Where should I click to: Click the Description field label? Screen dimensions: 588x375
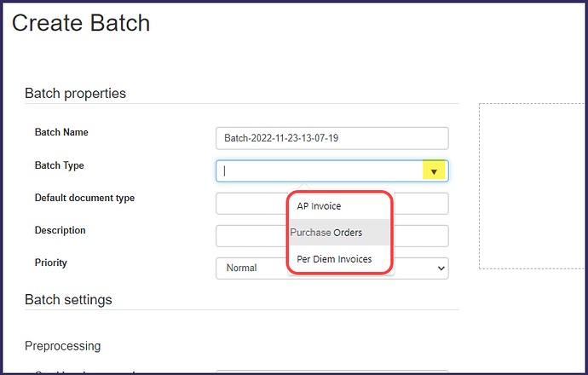pyautogui.click(x=60, y=230)
